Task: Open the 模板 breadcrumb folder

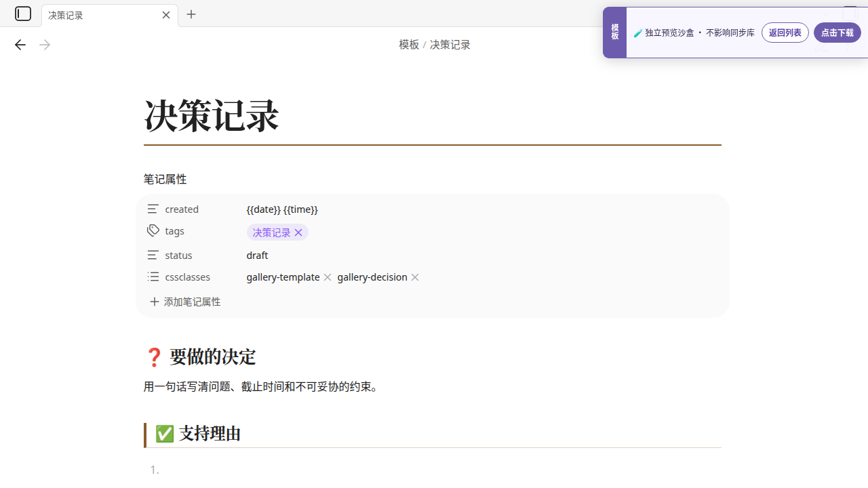Action: [x=409, y=45]
